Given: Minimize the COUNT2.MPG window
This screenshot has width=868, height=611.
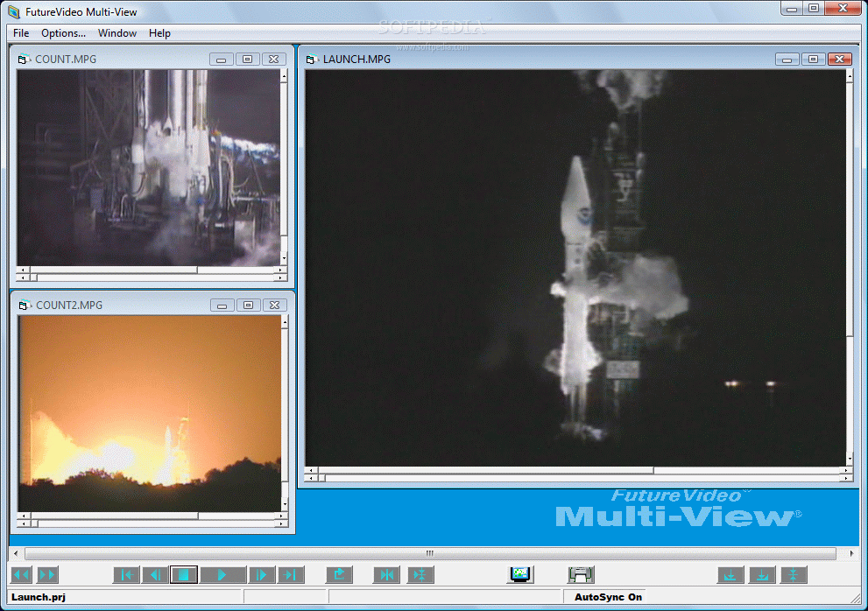Looking at the screenshot, I should pos(222,305).
